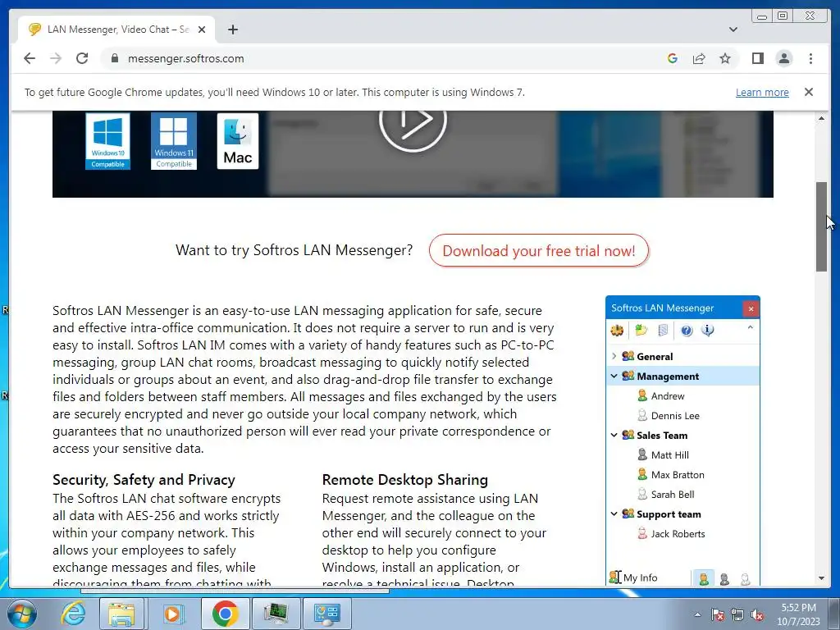
Task: Open Settings icon in Softros LAN Messenger toolbar
Action: click(x=617, y=330)
